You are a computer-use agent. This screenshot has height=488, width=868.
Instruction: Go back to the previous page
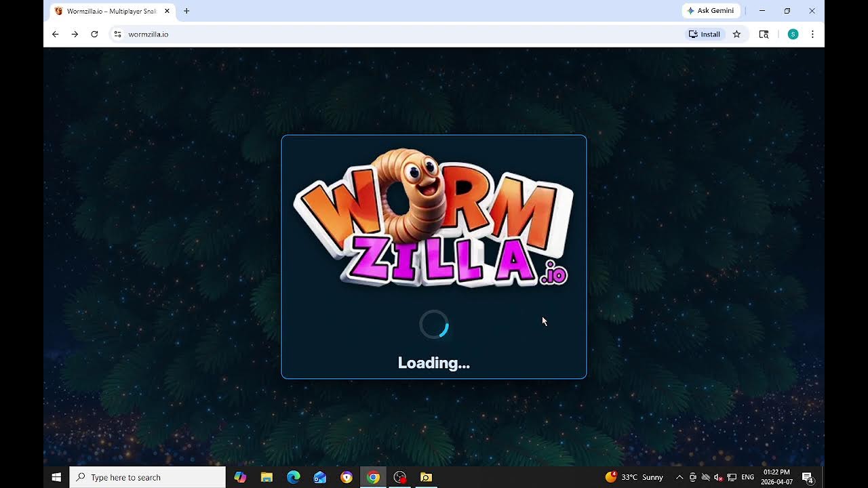point(56,34)
